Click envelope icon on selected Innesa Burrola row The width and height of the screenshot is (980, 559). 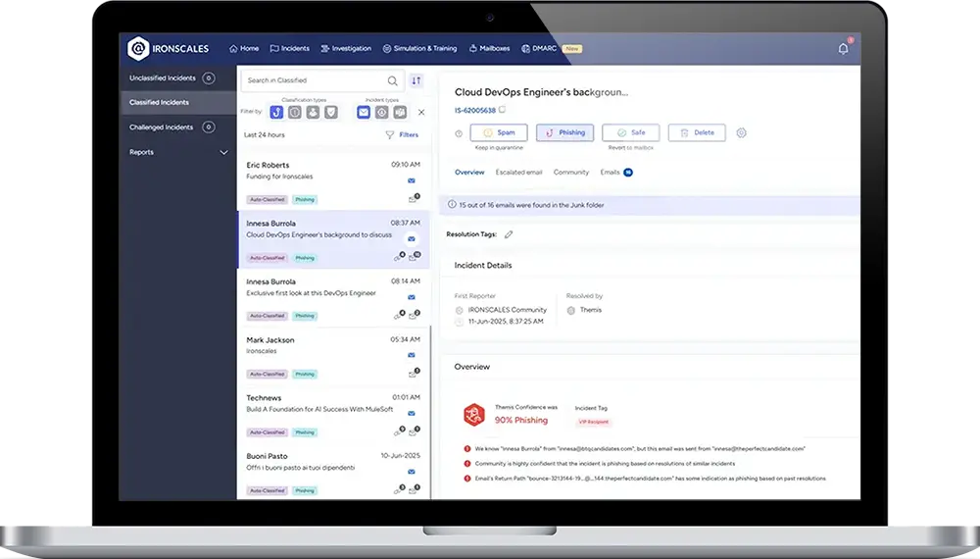(x=412, y=239)
